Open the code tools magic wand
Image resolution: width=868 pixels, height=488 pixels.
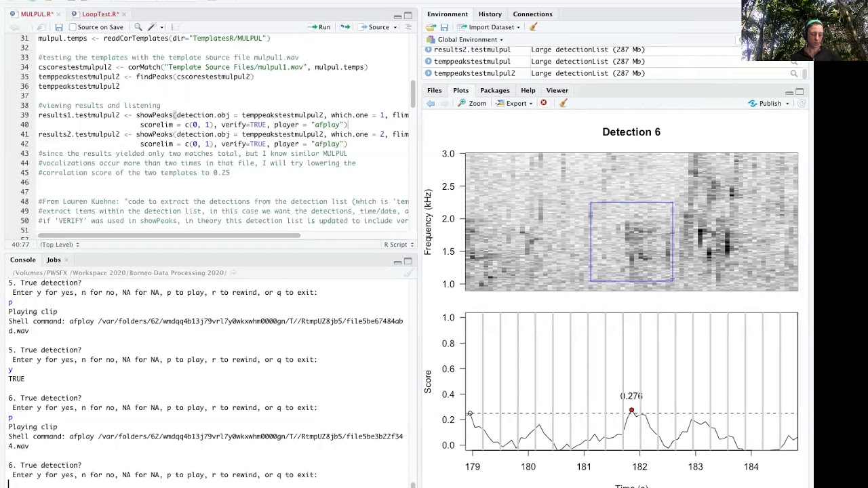point(152,27)
